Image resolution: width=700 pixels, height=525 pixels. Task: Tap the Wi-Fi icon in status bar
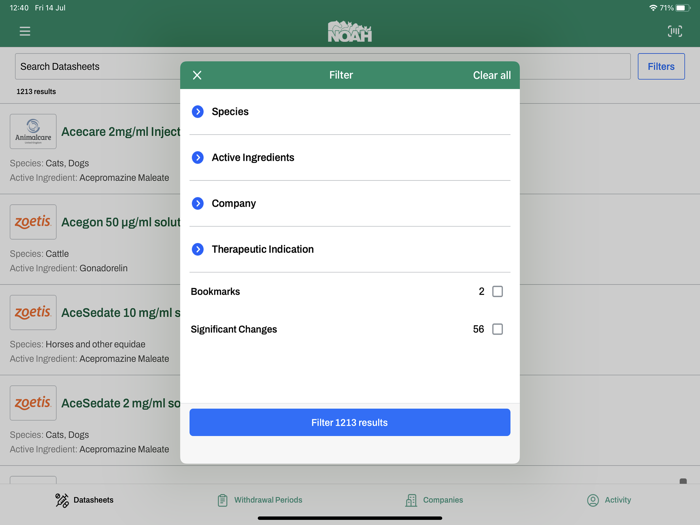point(653,8)
